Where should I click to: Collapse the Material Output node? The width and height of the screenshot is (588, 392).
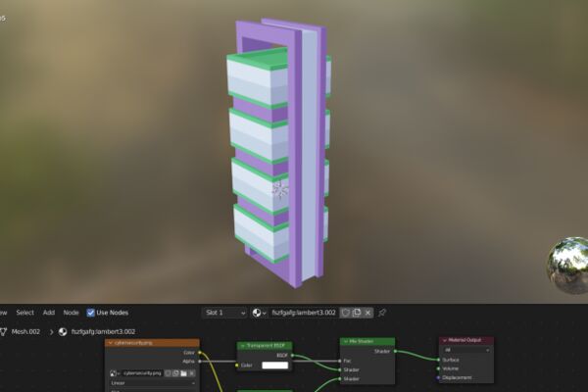coord(445,340)
